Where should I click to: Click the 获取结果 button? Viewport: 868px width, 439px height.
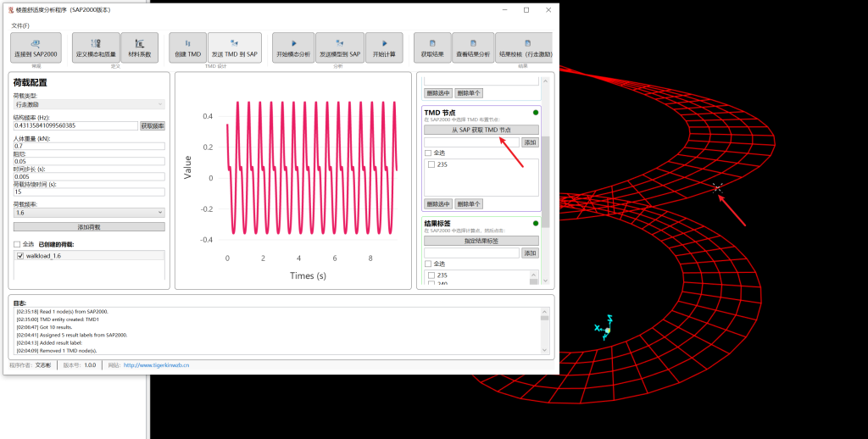(432, 47)
